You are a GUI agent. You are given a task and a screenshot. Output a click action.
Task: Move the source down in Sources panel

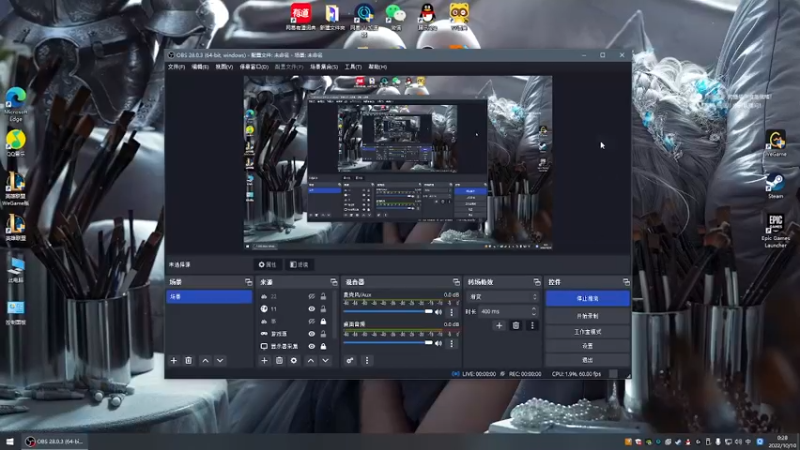click(x=326, y=361)
